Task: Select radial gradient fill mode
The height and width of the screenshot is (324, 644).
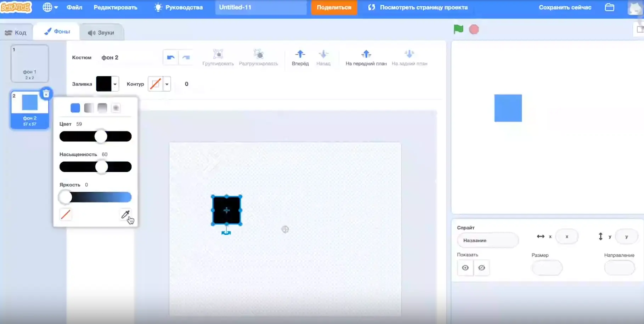Action: (116, 108)
